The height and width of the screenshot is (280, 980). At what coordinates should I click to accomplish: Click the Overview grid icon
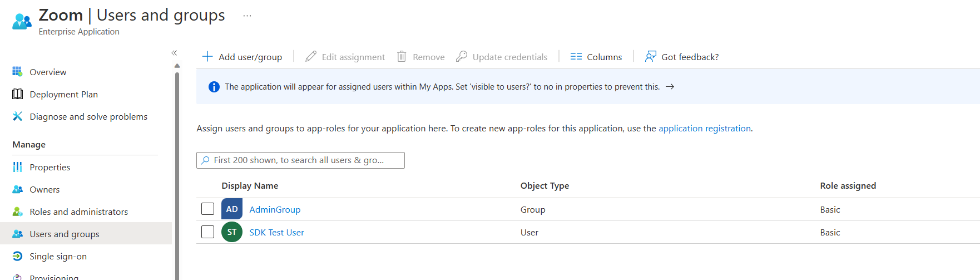[x=17, y=72]
